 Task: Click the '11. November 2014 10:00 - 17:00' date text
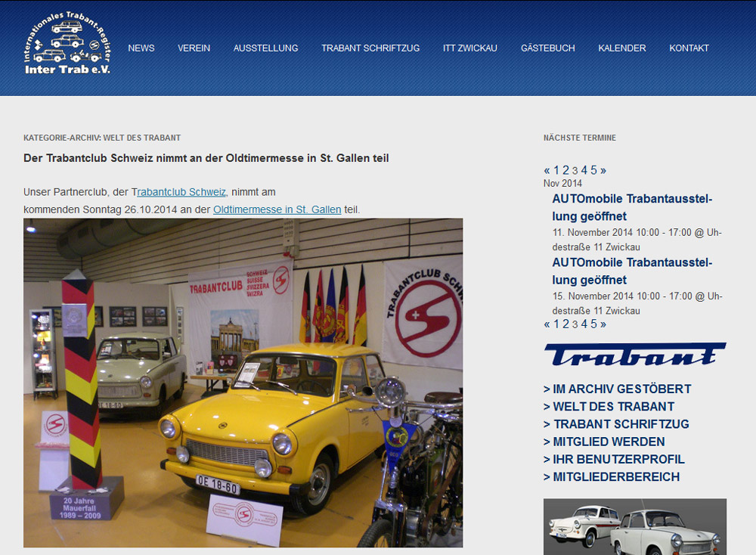coord(622,232)
